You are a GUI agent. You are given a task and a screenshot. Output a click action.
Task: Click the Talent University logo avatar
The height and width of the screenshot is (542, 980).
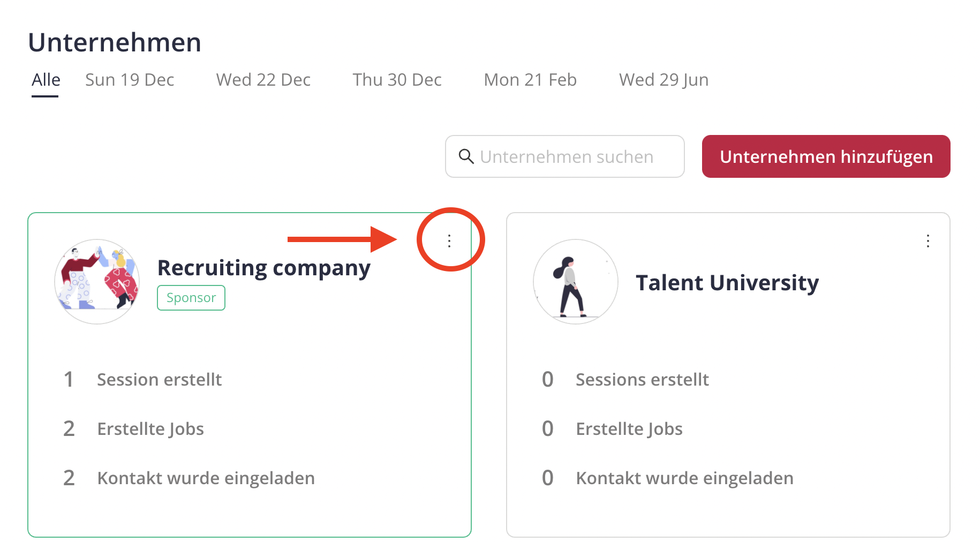pyautogui.click(x=576, y=282)
